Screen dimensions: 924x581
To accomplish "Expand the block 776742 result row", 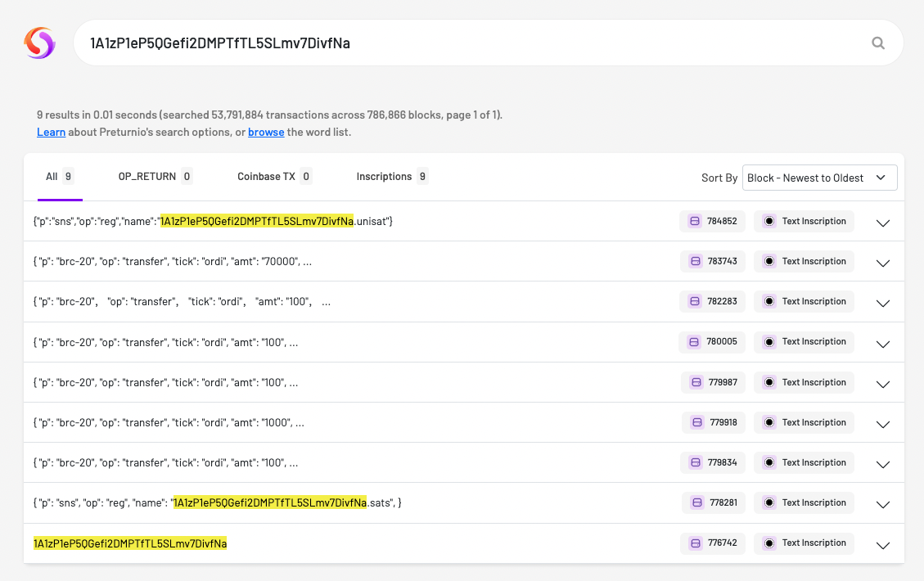I will click(x=883, y=545).
